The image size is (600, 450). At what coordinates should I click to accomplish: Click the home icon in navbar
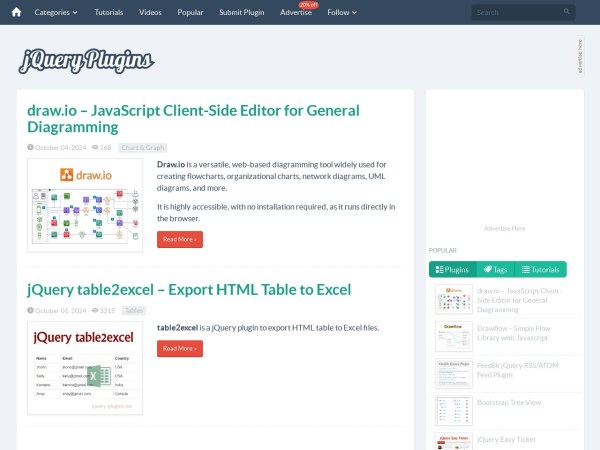point(16,12)
